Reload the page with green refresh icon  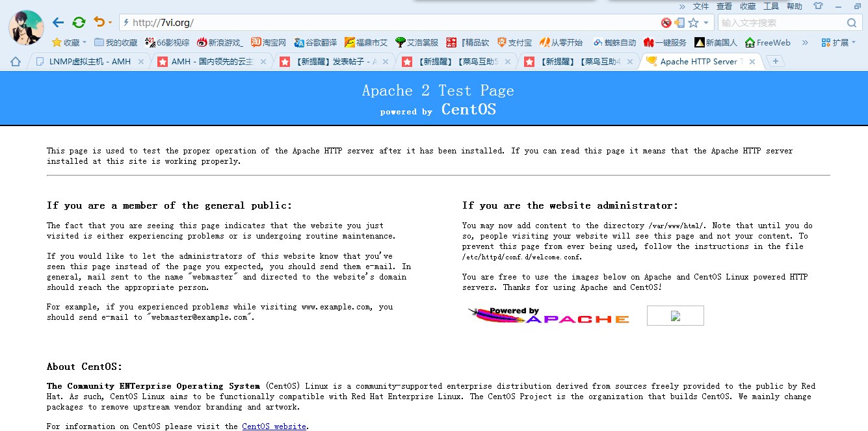(79, 23)
